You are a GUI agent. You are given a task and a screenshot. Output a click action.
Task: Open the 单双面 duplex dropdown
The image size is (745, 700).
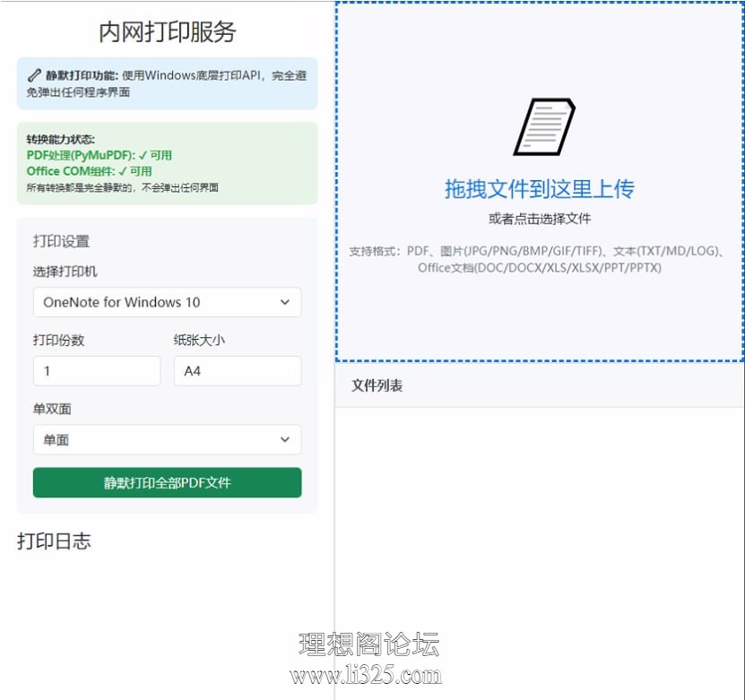(x=167, y=439)
